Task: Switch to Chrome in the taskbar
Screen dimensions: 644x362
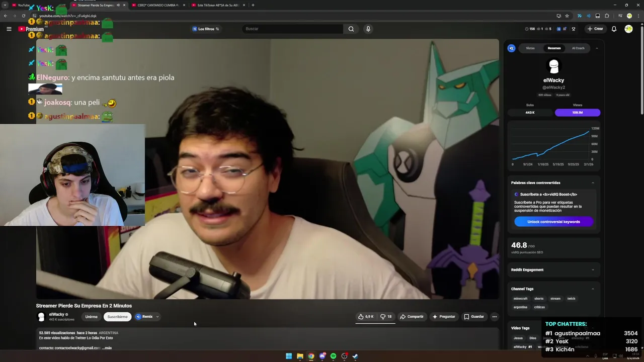Action: point(311,356)
